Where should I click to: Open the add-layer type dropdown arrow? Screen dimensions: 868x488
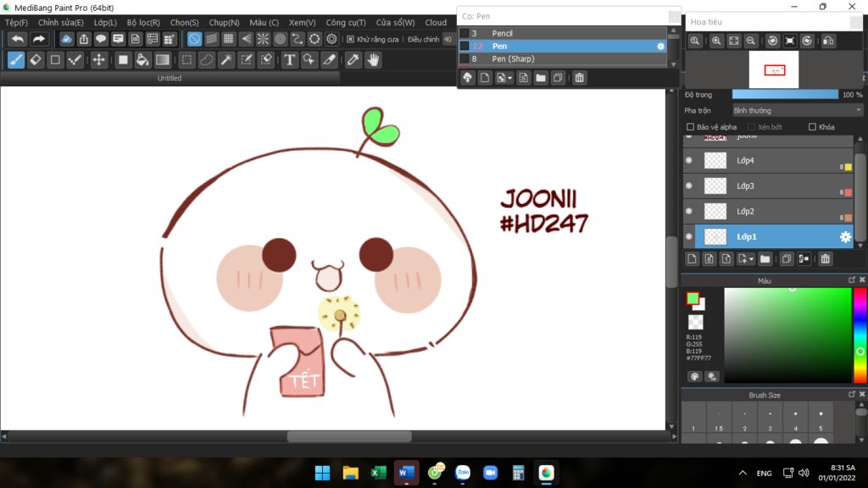click(751, 259)
